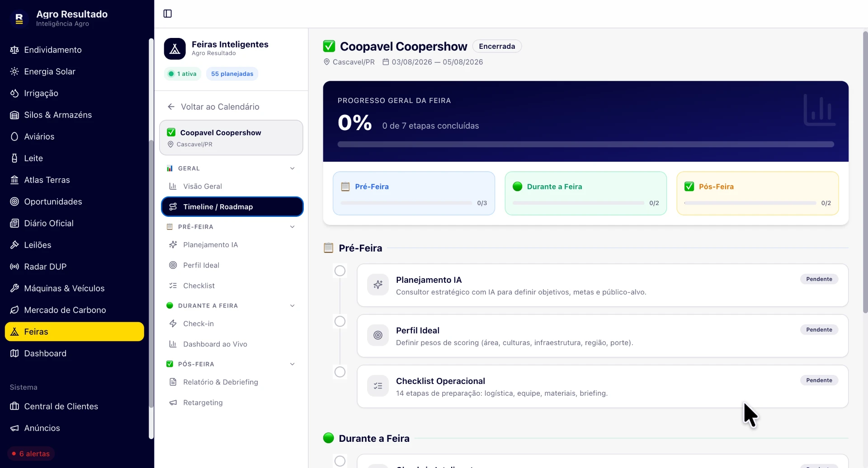Open the Check-in menu item

pos(232,323)
